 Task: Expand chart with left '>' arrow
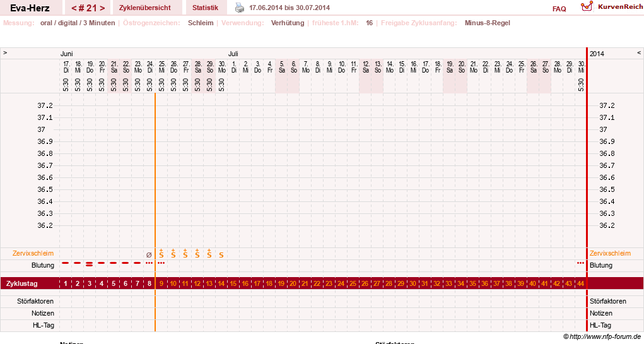coord(5,53)
